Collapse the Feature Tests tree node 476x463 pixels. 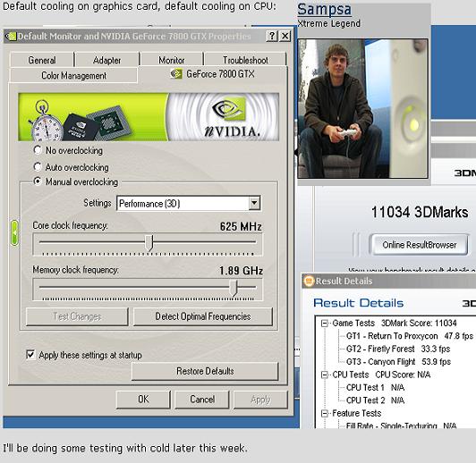(x=325, y=413)
